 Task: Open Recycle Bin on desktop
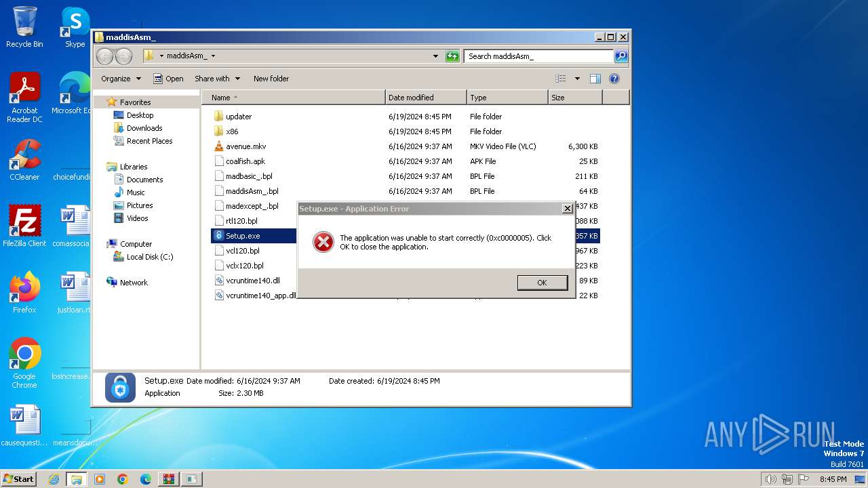click(x=24, y=27)
